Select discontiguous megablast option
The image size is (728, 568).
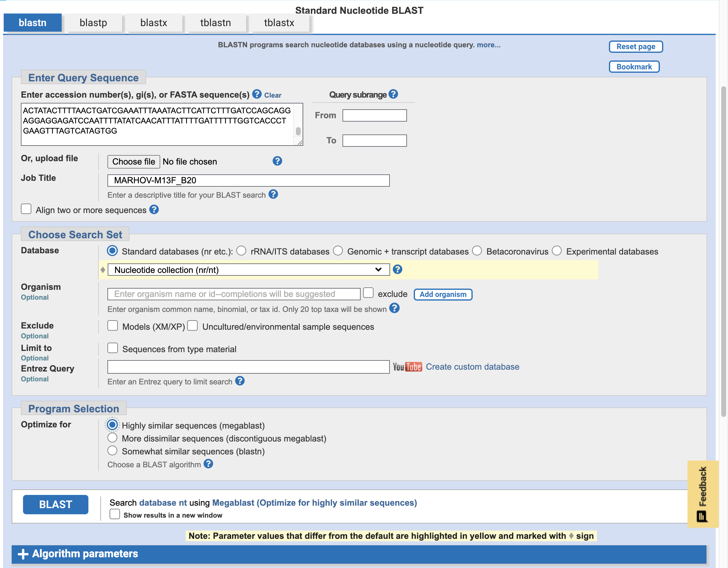[112, 438]
